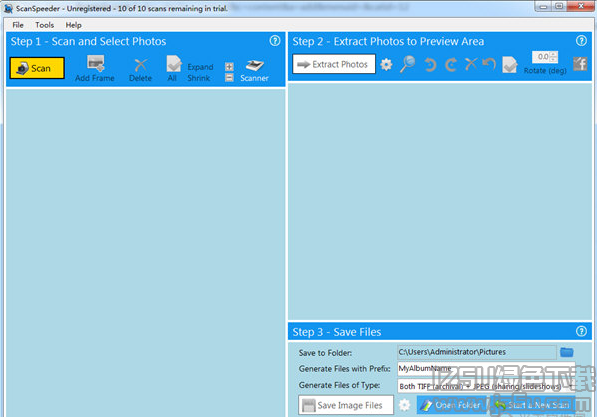Increase rotate degrees with up arrow
This screenshot has width=597, height=417.
(554, 54)
